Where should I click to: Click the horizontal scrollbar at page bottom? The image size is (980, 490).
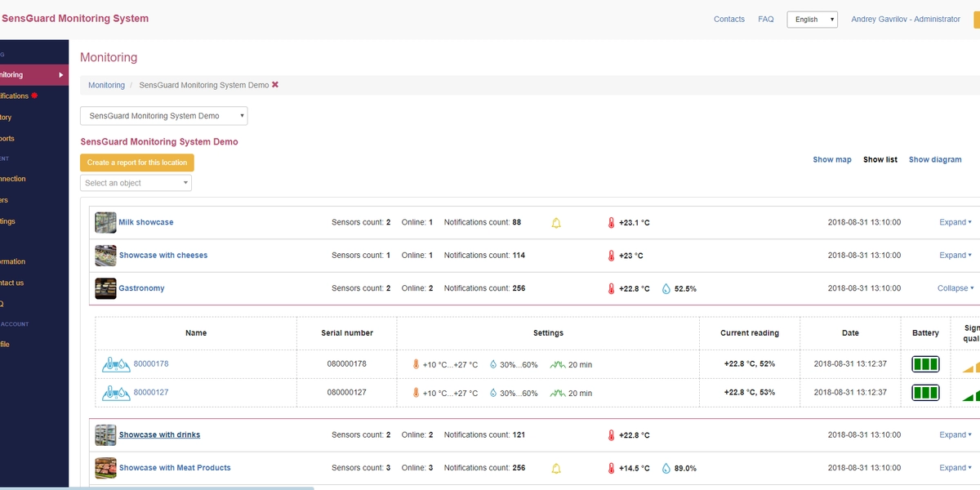(x=157, y=488)
